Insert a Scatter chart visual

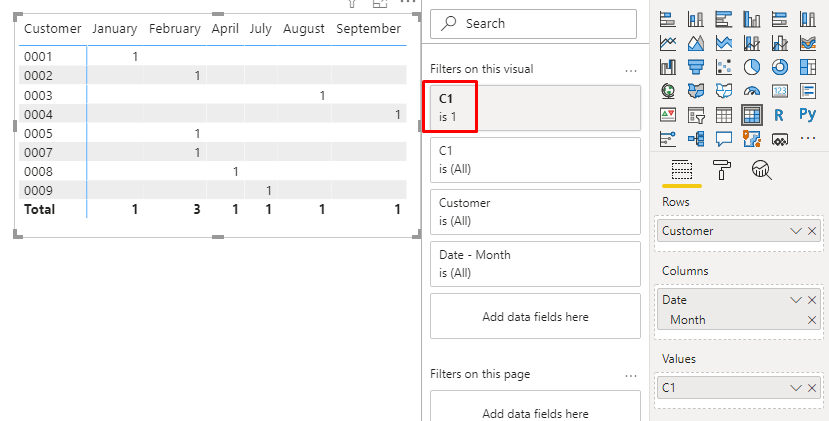pyautogui.click(x=724, y=67)
